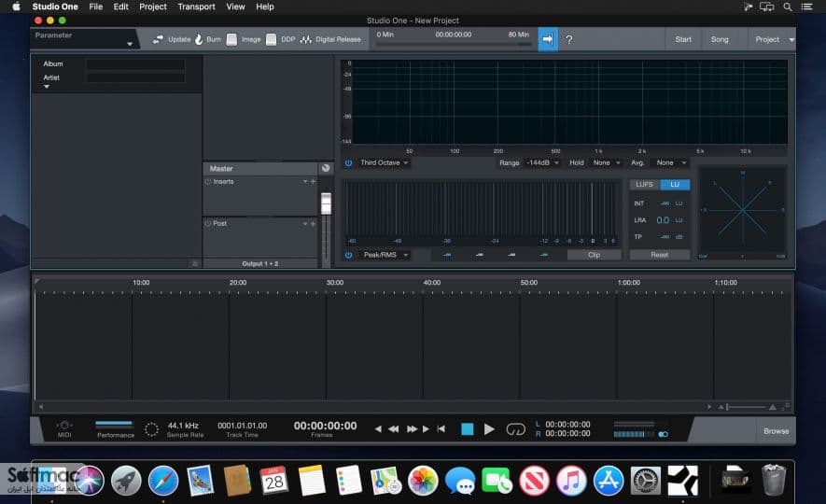
Task: Open the Parameter dropdown arrow
Action: click(x=130, y=44)
